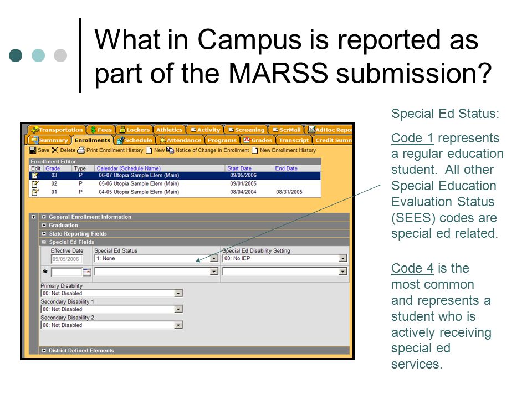
Task: Open the AdHoc Report tab
Action: pos(329,130)
